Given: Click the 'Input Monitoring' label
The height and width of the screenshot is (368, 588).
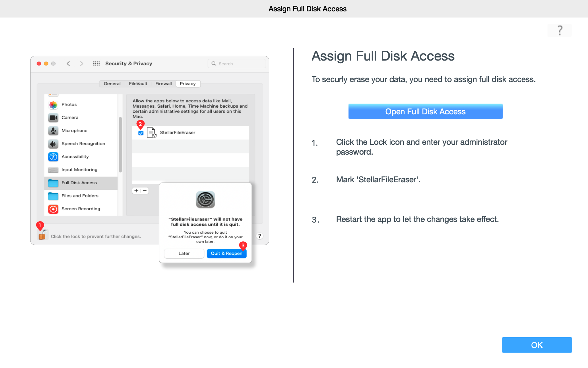Looking at the screenshot, I should pos(79,170).
